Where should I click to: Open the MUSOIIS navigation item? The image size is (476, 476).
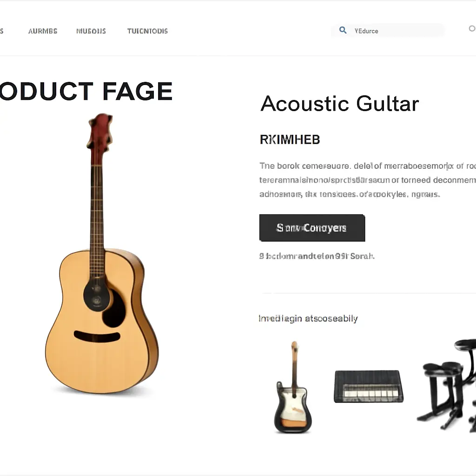tap(91, 31)
